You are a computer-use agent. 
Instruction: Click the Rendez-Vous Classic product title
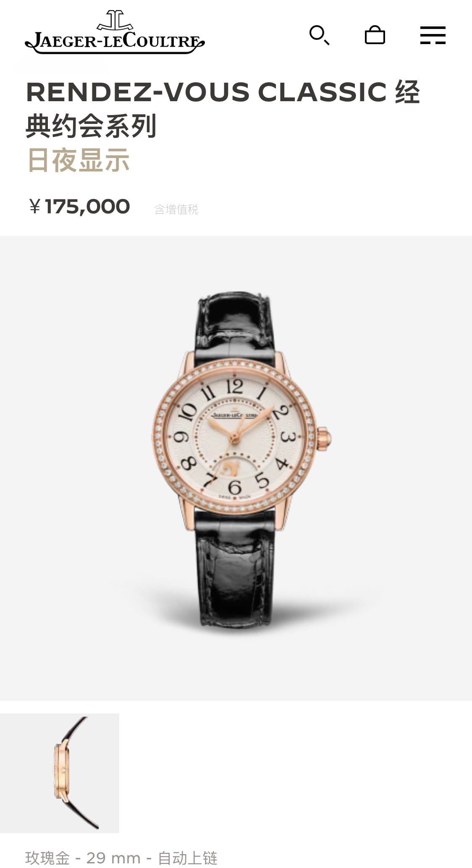223,109
